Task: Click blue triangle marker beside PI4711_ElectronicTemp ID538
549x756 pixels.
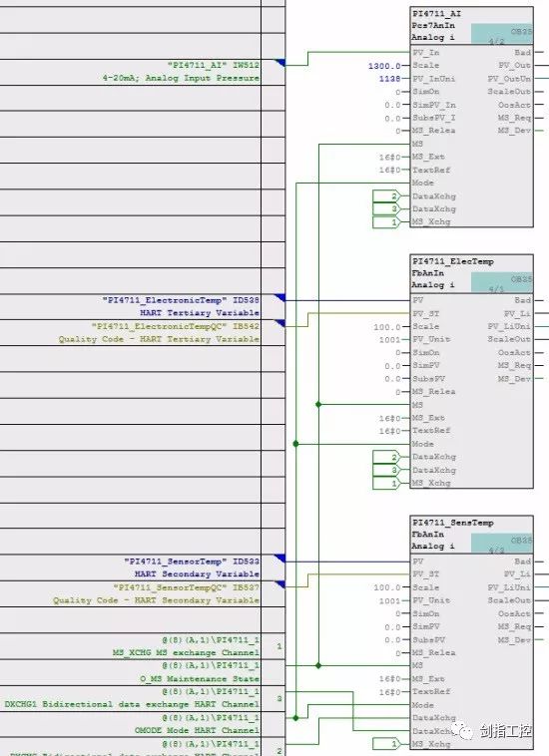Action: point(280,297)
